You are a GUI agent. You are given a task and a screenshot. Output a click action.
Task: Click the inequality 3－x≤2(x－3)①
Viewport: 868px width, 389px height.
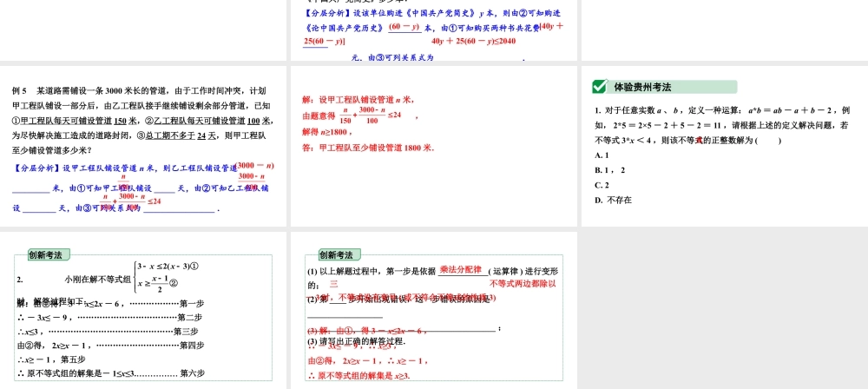pyautogui.click(x=168, y=267)
